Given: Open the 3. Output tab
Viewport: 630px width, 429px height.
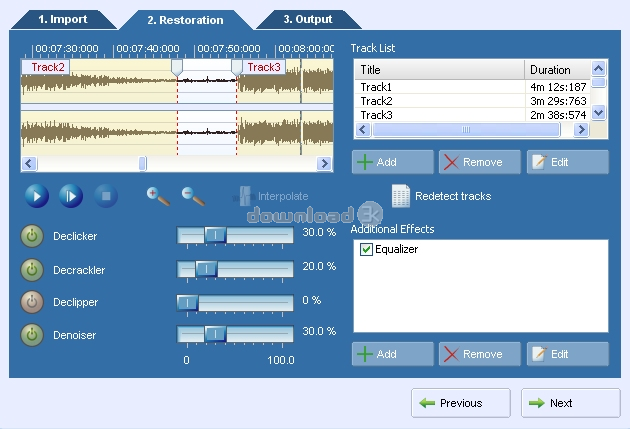Looking at the screenshot, I should coord(308,19).
